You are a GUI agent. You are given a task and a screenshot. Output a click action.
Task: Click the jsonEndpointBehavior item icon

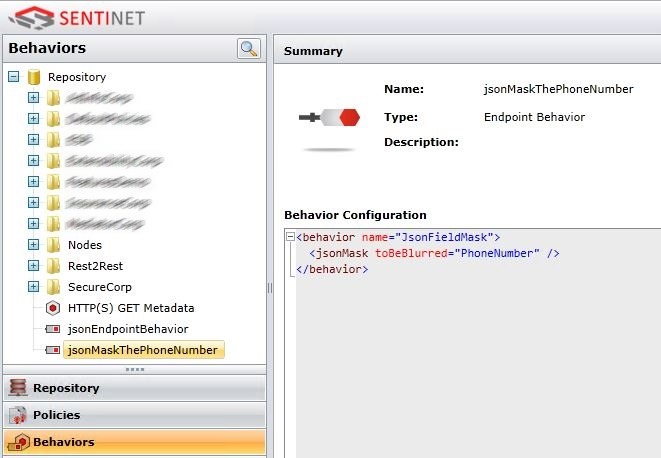[54, 329]
